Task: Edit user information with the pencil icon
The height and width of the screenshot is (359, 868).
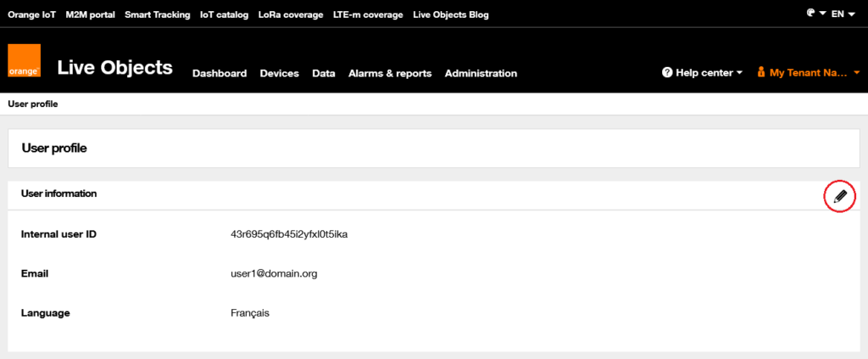Action: pos(840,195)
